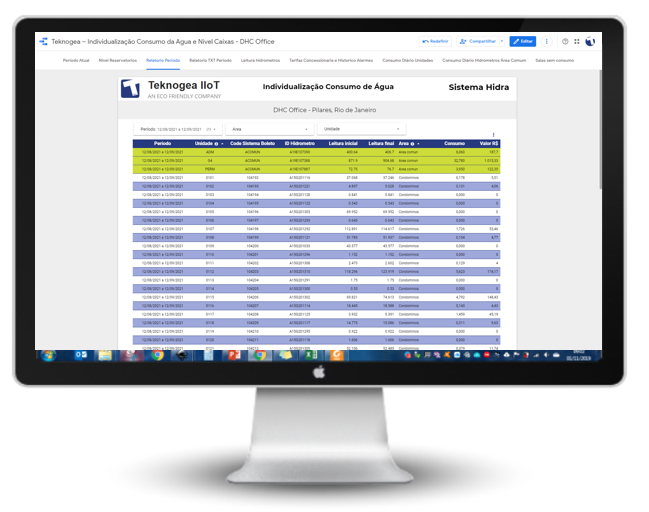Screen dimensions: 649x512
Task: Click the report's vertical scrollbar
Action: pyautogui.click(x=600, y=130)
